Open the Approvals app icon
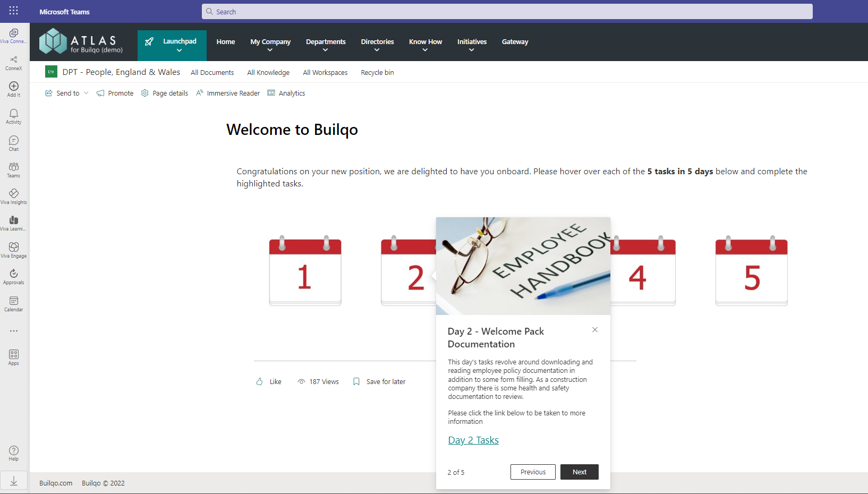The height and width of the screenshot is (494, 868). pos(14,276)
